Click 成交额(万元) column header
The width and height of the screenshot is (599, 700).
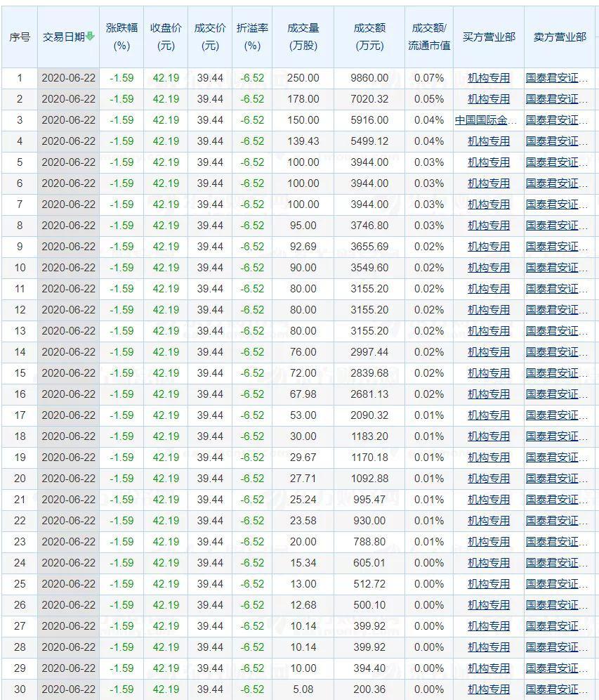coord(369,37)
